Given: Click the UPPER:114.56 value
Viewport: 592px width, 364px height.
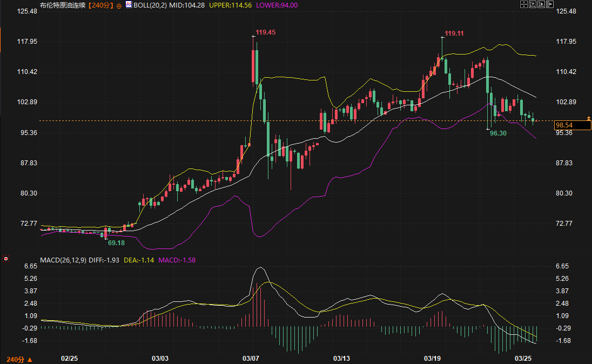Looking at the screenshot, I should [230, 5].
